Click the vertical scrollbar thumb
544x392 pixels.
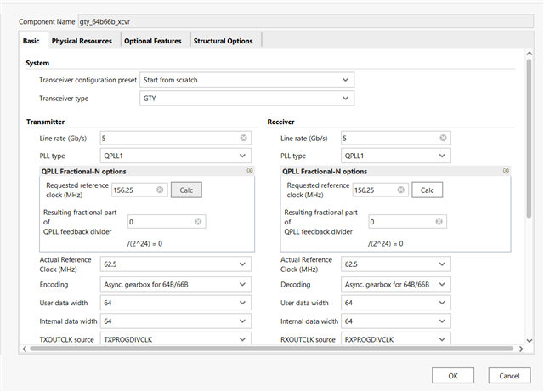[529, 139]
